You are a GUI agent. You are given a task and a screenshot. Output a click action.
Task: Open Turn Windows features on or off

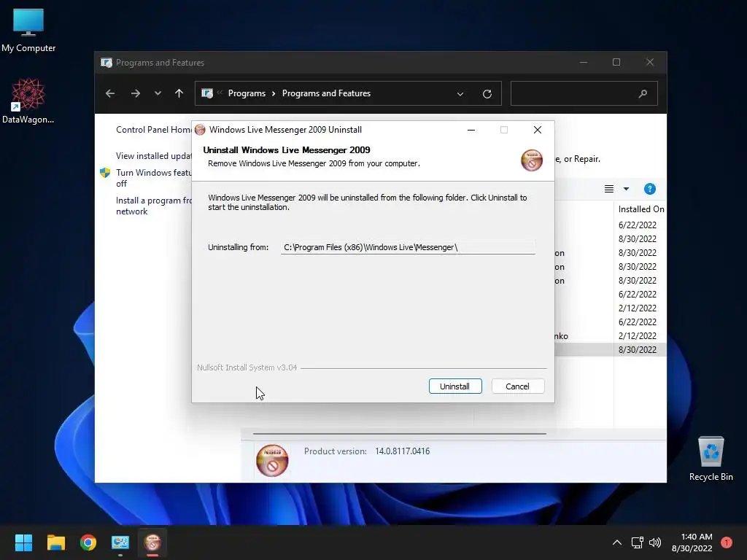coord(153,178)
